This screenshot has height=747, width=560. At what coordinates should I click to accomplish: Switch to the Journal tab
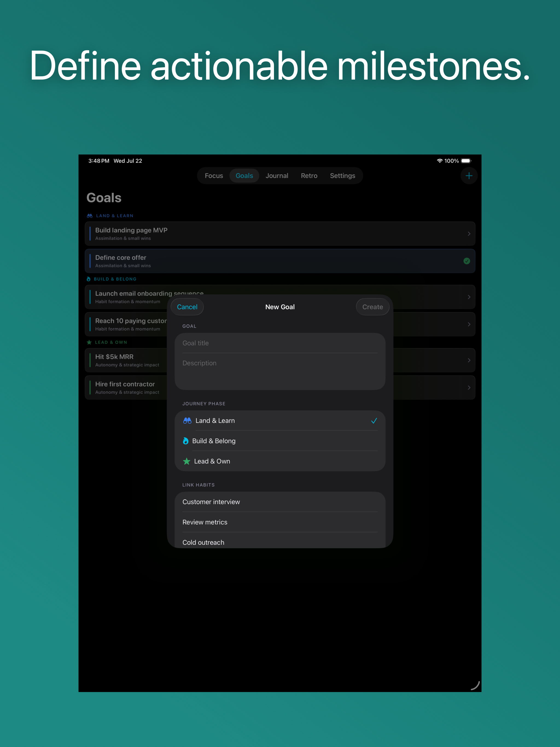277,176
